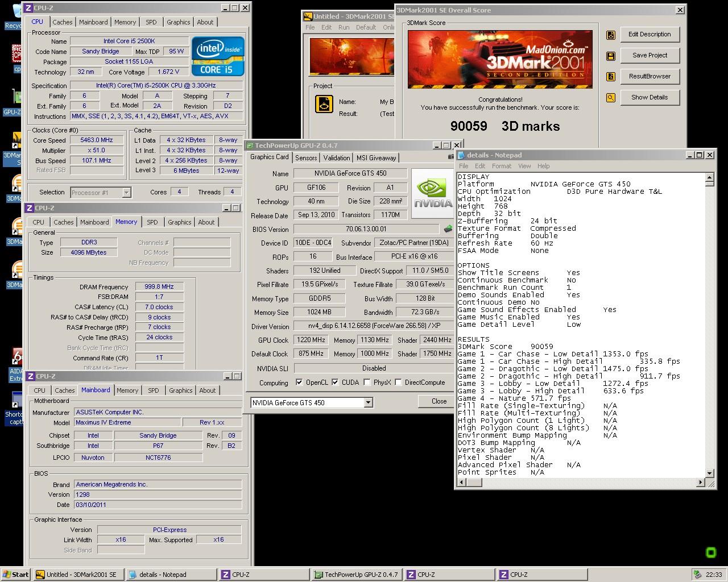Open the File menu in Notepad
This screenshot has width=728, height=582.
click(x=464, y=166)
